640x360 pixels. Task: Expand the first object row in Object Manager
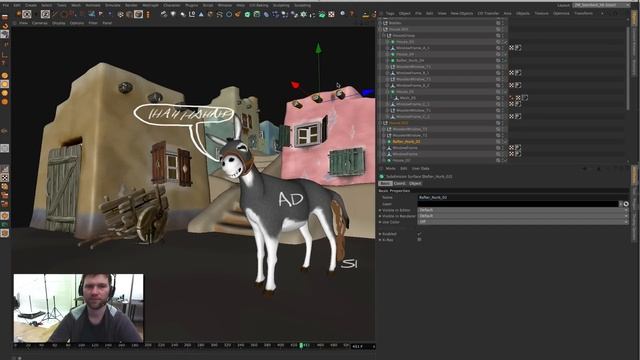[381, 23]
